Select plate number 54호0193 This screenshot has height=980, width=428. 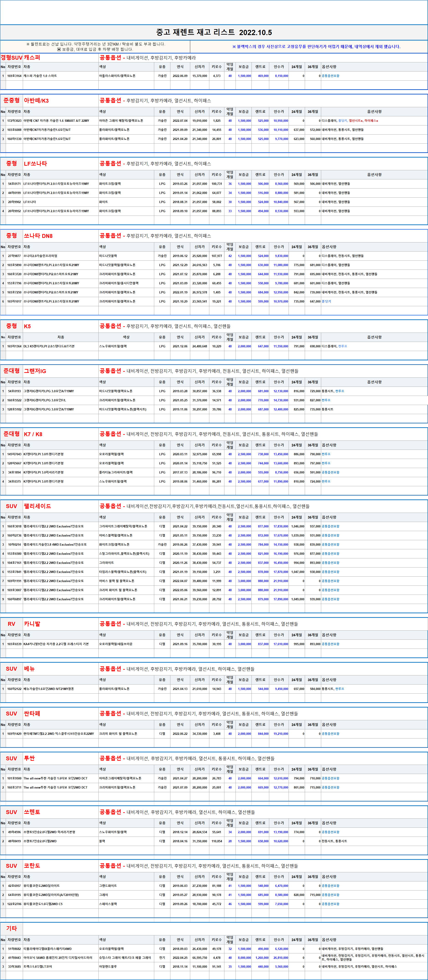(x=14, y=392)
